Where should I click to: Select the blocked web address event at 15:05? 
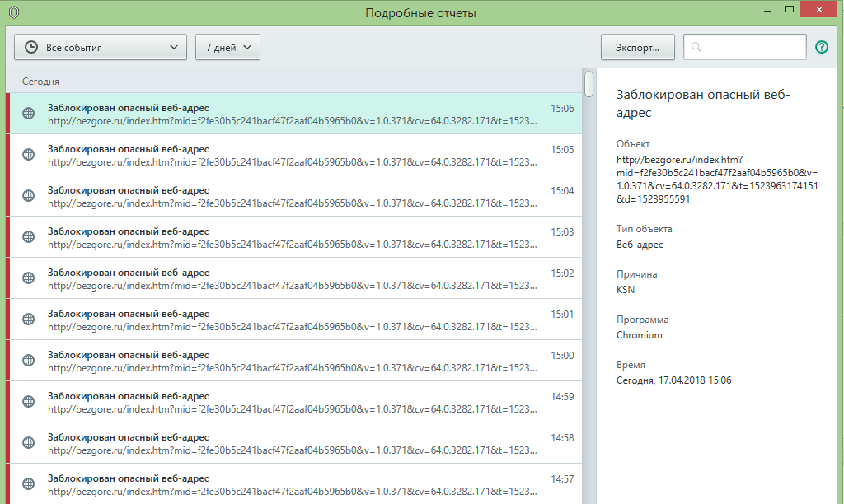[288, 155]
